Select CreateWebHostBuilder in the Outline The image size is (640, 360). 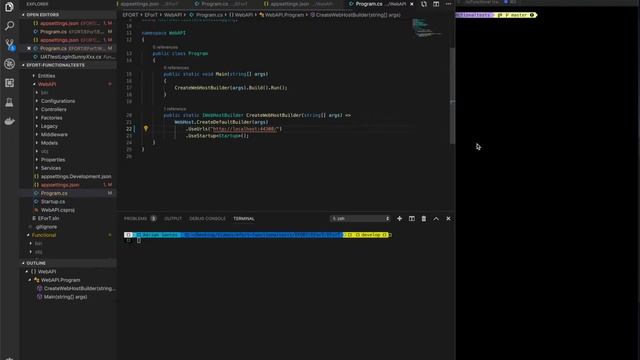[80, 289]
